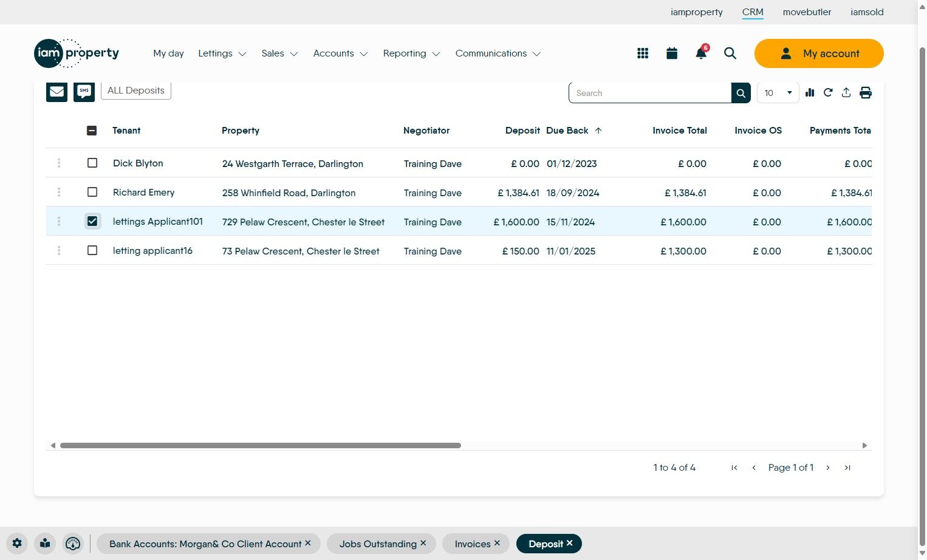The height and width of the screenshot is (560, 927).
Task: Go to first page of results
Action: 734,468
